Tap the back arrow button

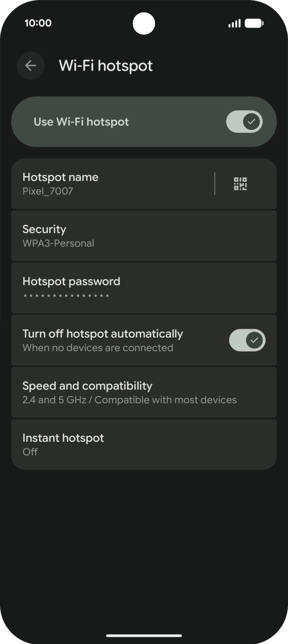point(31,66)
